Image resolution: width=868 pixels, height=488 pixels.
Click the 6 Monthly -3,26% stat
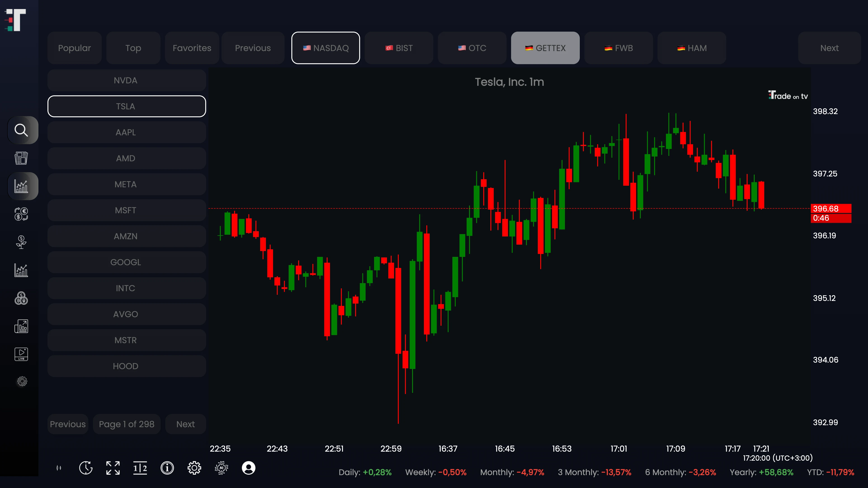680,472
